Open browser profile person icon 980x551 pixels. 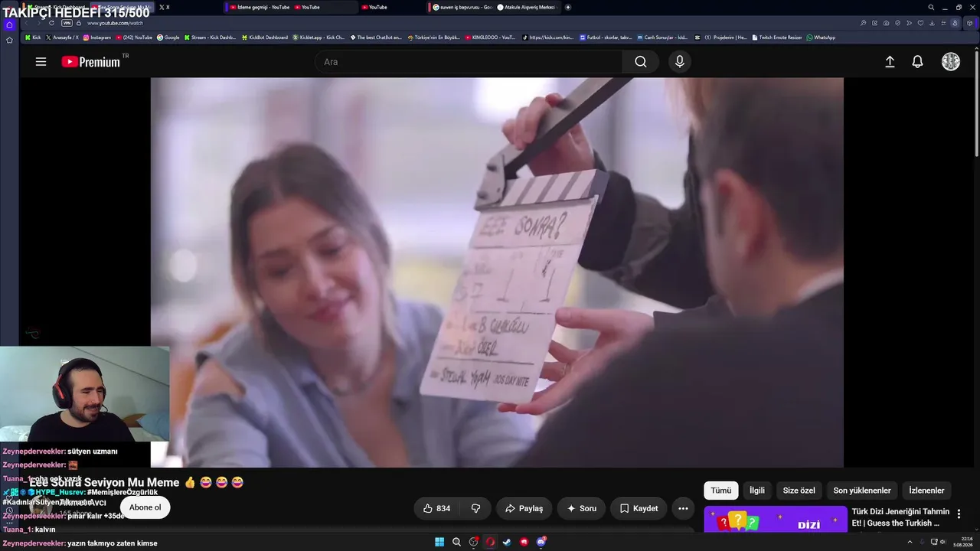[x=955, y=23]
